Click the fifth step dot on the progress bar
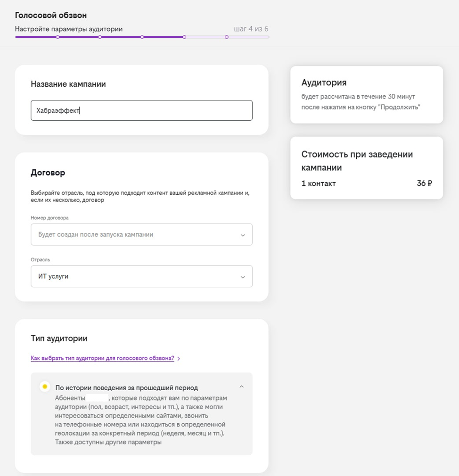Image resolution: width=459 pixels, height=476 pixels. click(227, 37)
